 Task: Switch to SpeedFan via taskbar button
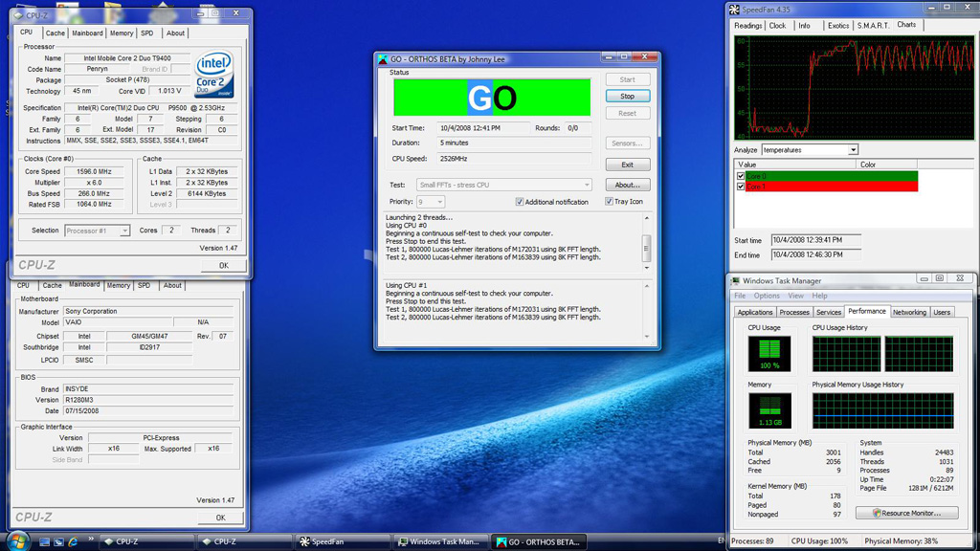333,542
